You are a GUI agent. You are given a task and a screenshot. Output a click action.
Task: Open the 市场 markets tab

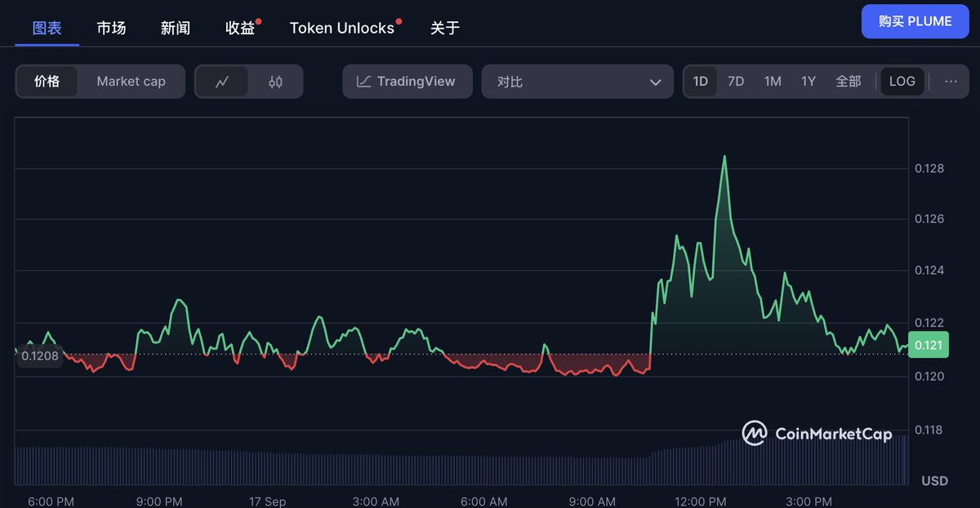[x=111, y=28]
